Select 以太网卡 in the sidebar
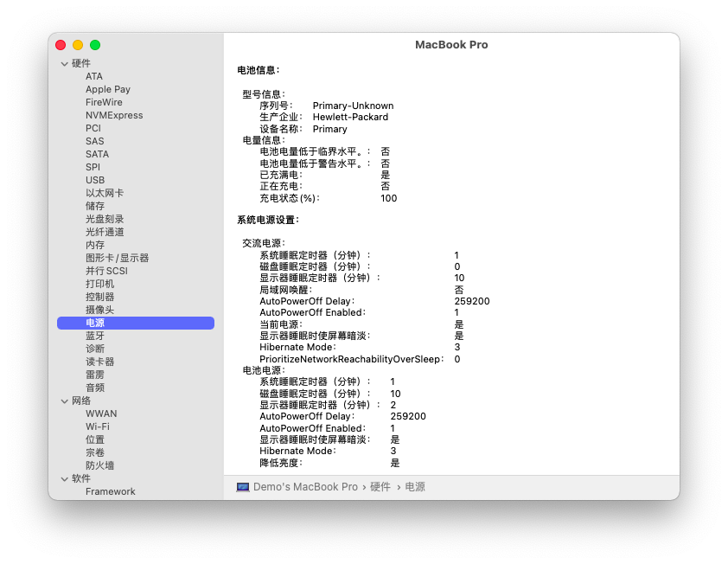Image resolution: width=728 pixels, height=564 pixels. point(105,193)
